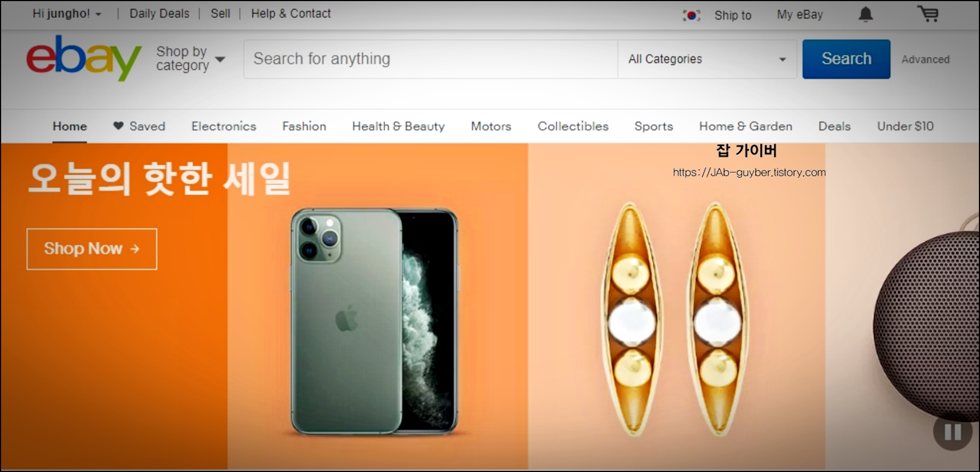The width and height of the screenshot is (980, 472).
Task: Click the green iPhone banner image
Action: [375, 321]
